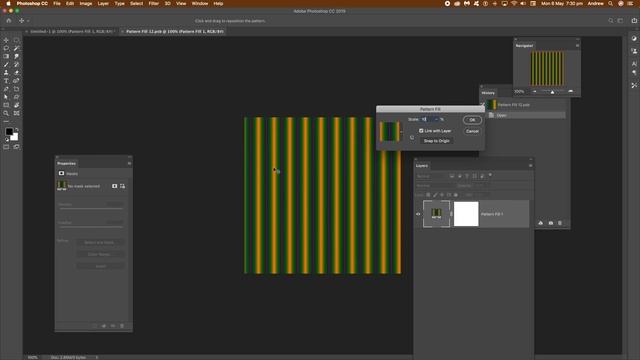Select the Move tool in the toolbar

[x=6, y=40]
